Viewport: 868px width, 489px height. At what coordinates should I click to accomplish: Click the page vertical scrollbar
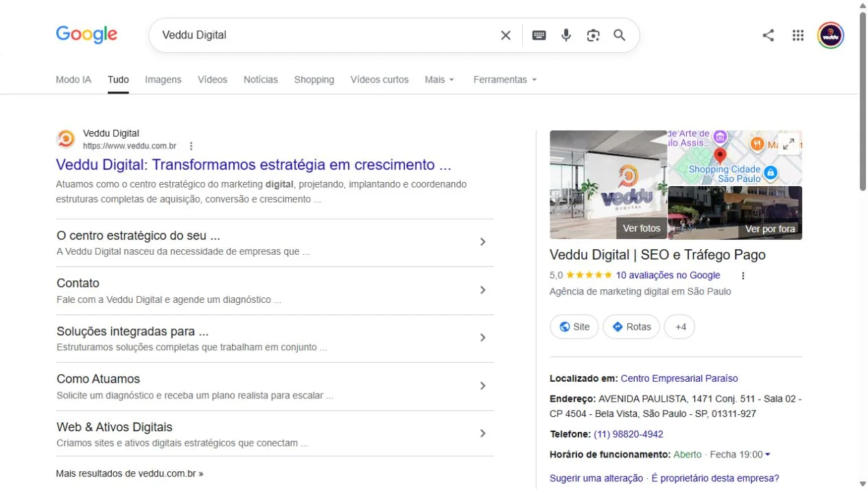tap(863, 102)
